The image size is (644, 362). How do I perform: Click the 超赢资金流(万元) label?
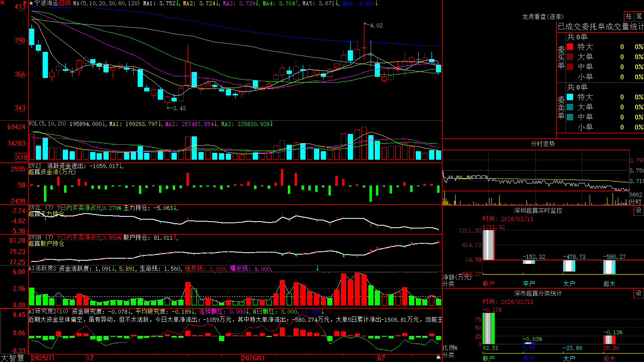click(52, 172)
